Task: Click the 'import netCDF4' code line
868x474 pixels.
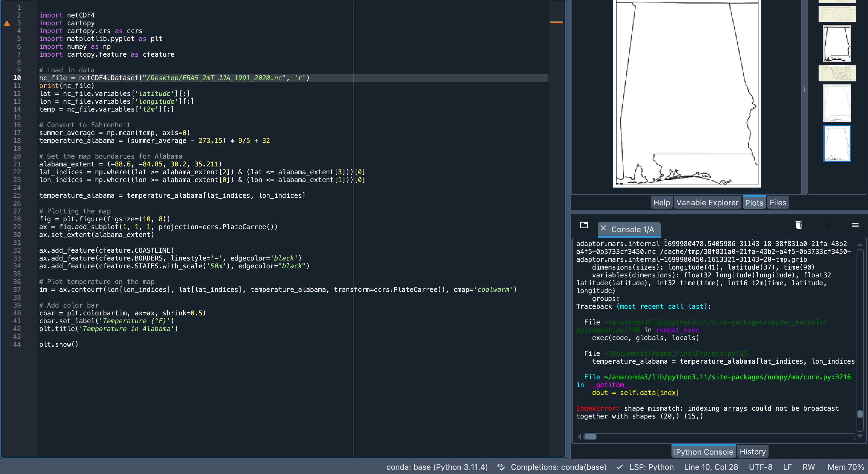Action: point(67,15)
